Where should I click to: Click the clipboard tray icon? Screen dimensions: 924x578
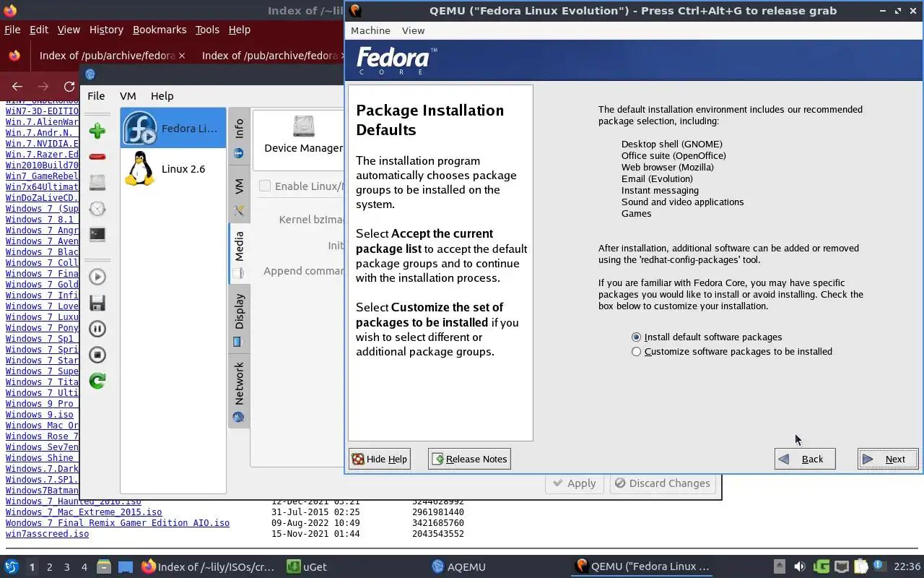point(860,567)
